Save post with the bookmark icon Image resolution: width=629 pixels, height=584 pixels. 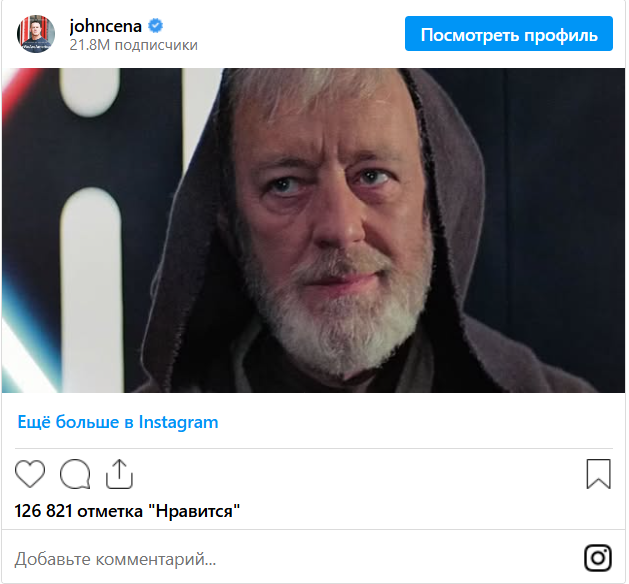(x=599, y=474)
